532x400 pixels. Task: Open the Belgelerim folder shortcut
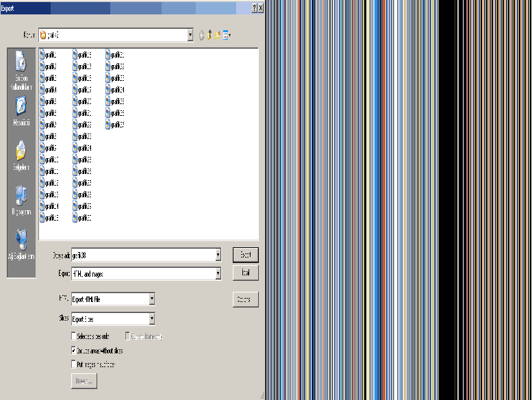click(x=21, y=155)
